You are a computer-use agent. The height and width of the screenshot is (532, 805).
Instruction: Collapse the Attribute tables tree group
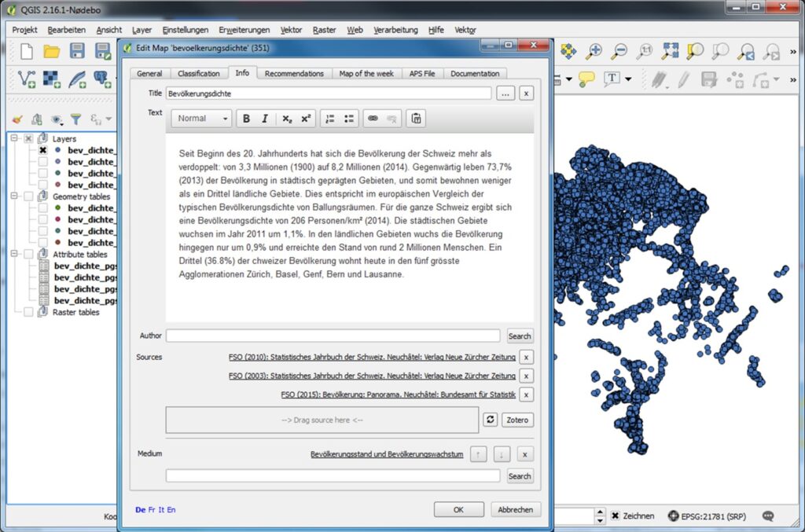[x=13, y=255]
